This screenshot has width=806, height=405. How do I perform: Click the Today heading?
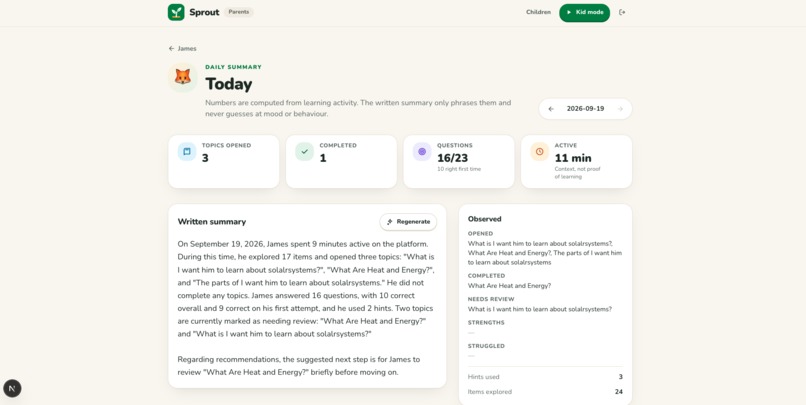[x=229, y=84]
